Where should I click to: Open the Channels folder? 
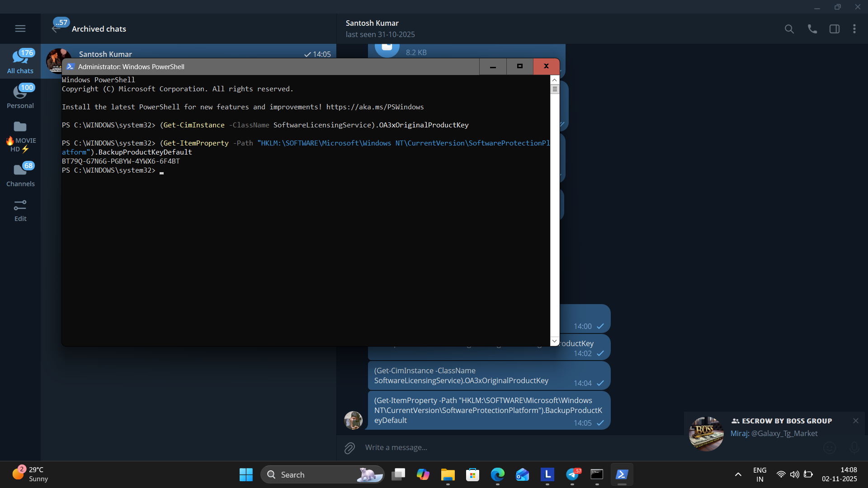(x=20, y=175)
